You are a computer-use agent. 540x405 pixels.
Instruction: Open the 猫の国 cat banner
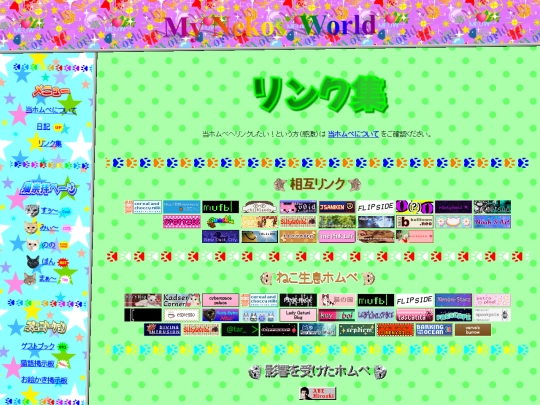coord(337,300)
